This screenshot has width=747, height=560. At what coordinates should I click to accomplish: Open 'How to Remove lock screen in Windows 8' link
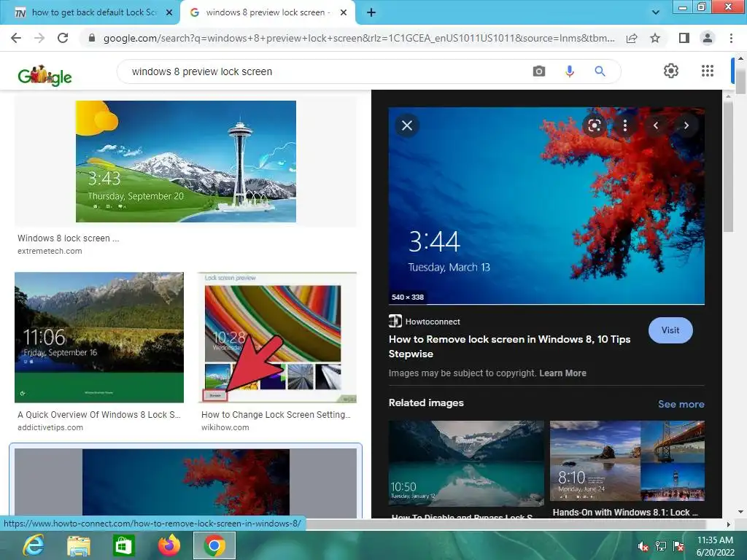coord(509,346)
